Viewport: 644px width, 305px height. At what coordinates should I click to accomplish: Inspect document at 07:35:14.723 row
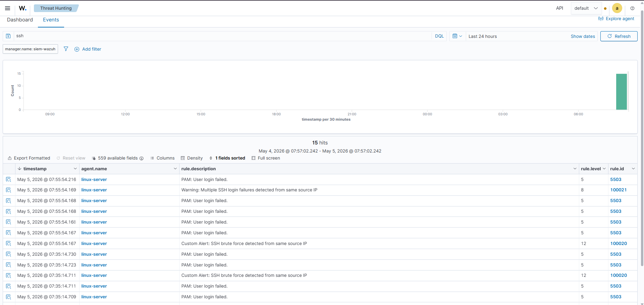[8, 265]
